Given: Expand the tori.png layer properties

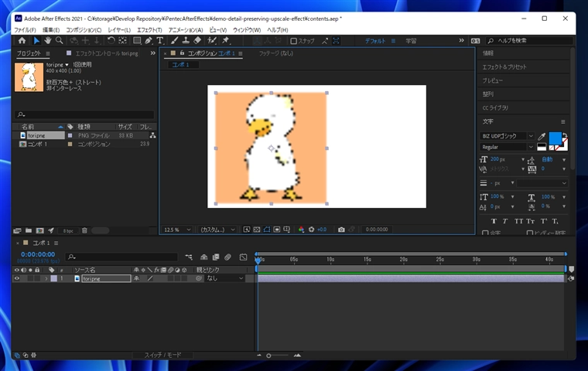Looking at the screenshot, I should point(46,278).
